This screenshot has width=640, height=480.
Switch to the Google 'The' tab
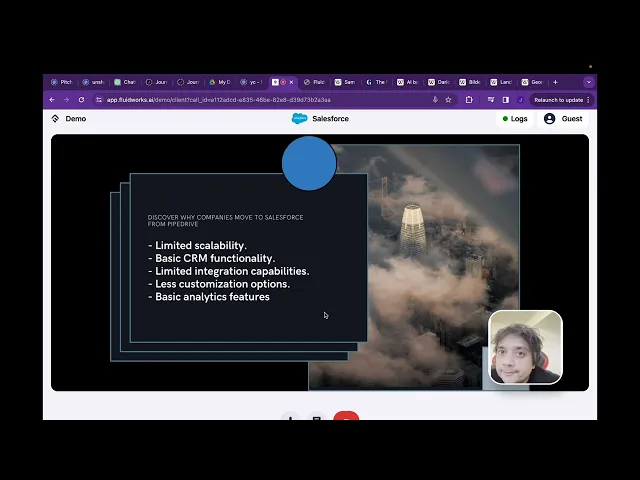pyautogui.click(x=377, y=82)
